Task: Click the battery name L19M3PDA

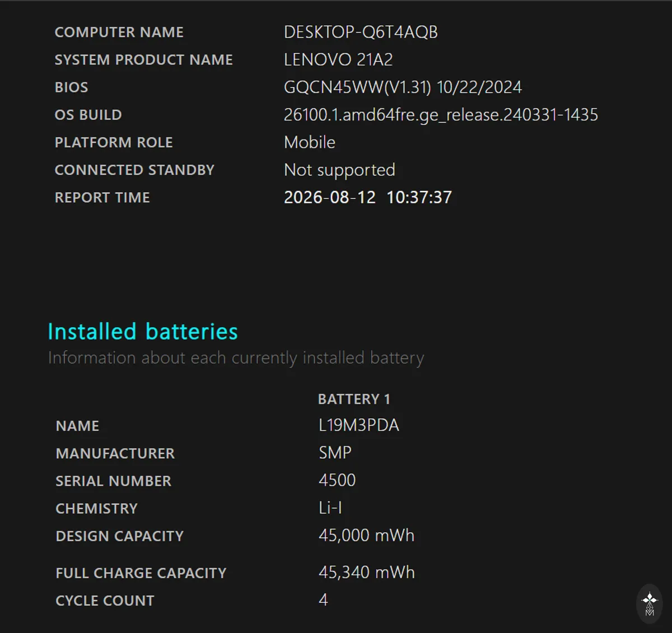Action: (359, 425)
